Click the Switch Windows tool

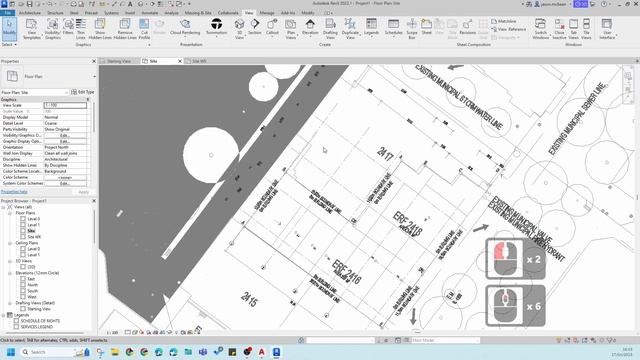[540, 29]
